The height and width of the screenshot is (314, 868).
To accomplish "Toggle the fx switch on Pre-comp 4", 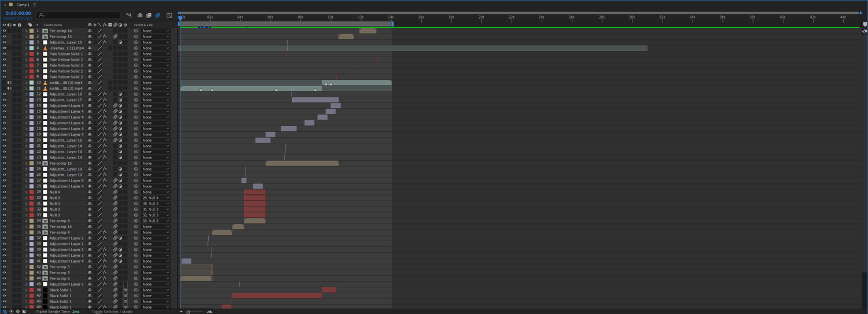I will 105,232.
